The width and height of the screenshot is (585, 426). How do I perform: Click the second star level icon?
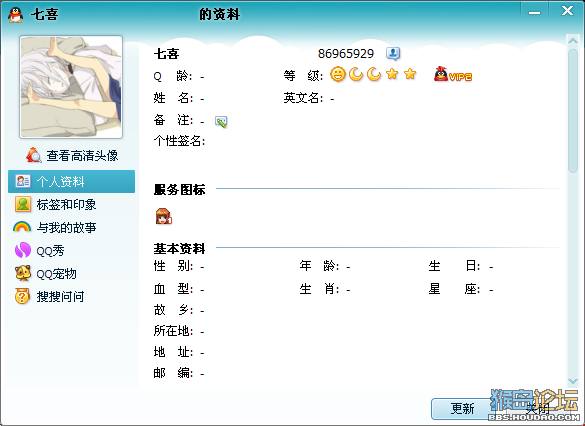tap(410, 74)
